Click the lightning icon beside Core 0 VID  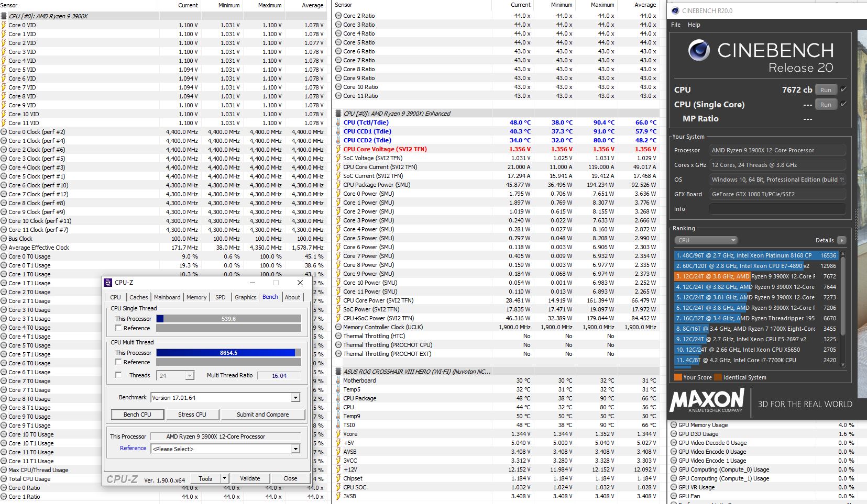tap(4, 25)
